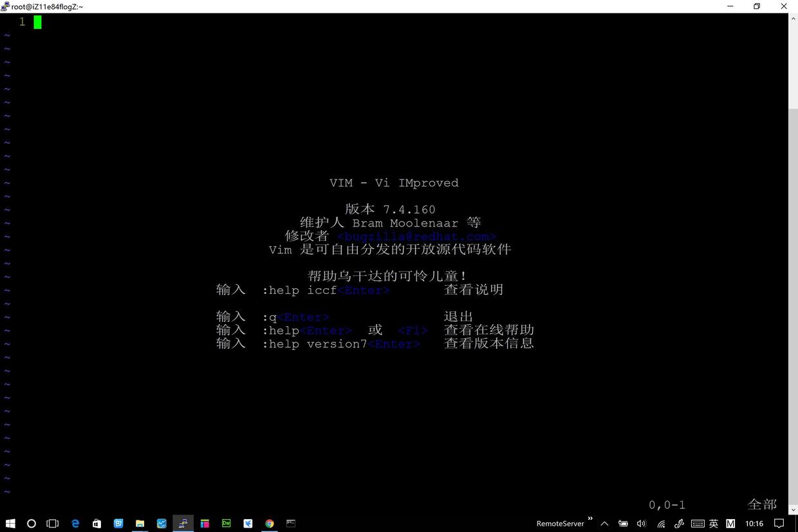Select the active PuTTY taskbar icon

point(183,524)
